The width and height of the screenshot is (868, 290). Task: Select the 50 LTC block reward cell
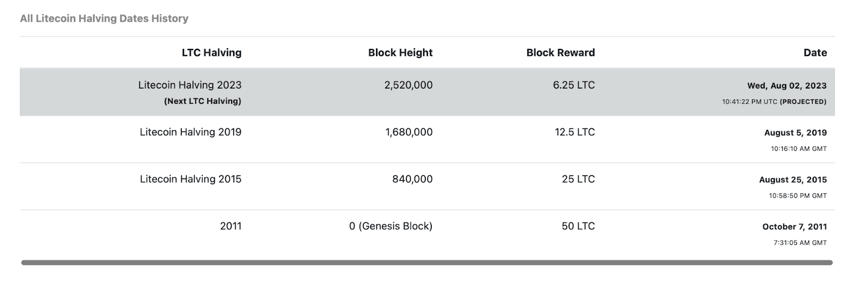click(578, 226)
